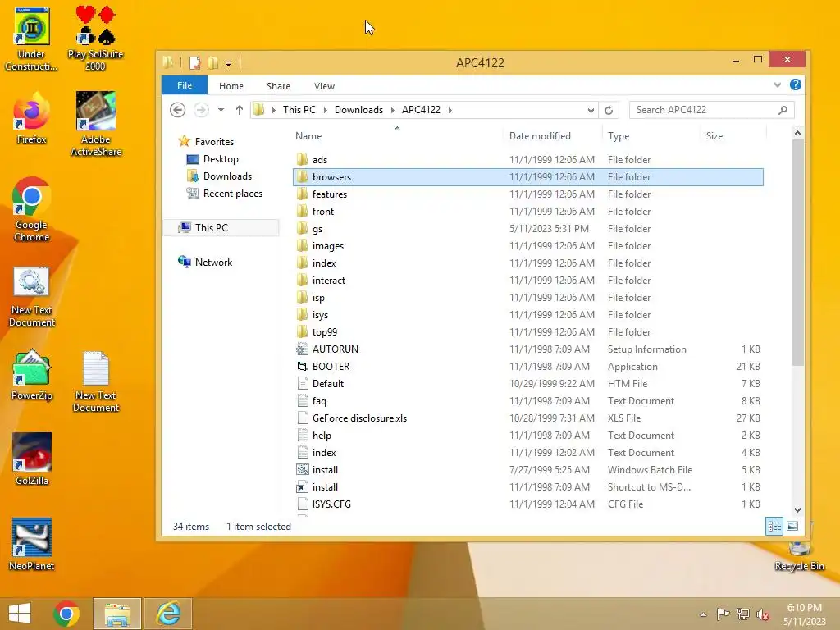The image size is (840, 630).
Task: Open Action Center flag tray icon
Action: tap(723, 614)
